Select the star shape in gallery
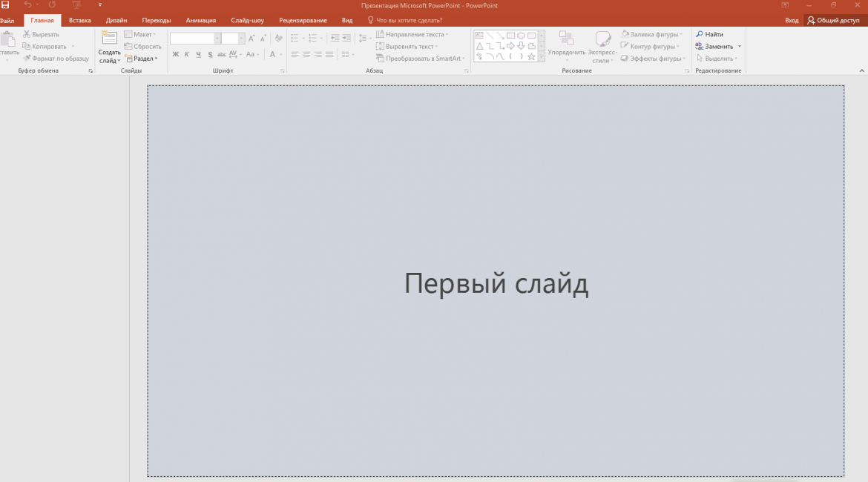The image size is (868, 482). click(x=531, y=56)
